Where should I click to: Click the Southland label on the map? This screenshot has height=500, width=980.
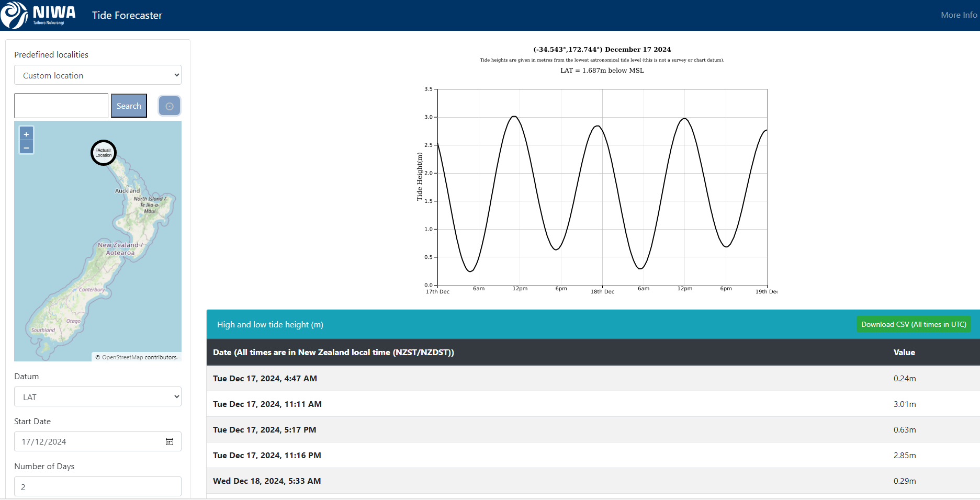tap(43, 330)
